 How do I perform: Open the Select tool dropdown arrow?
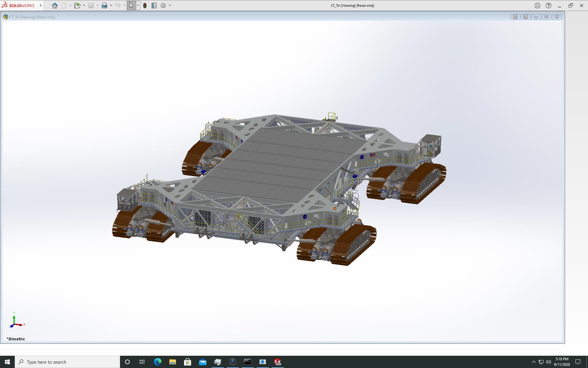(x=138, y=6)
